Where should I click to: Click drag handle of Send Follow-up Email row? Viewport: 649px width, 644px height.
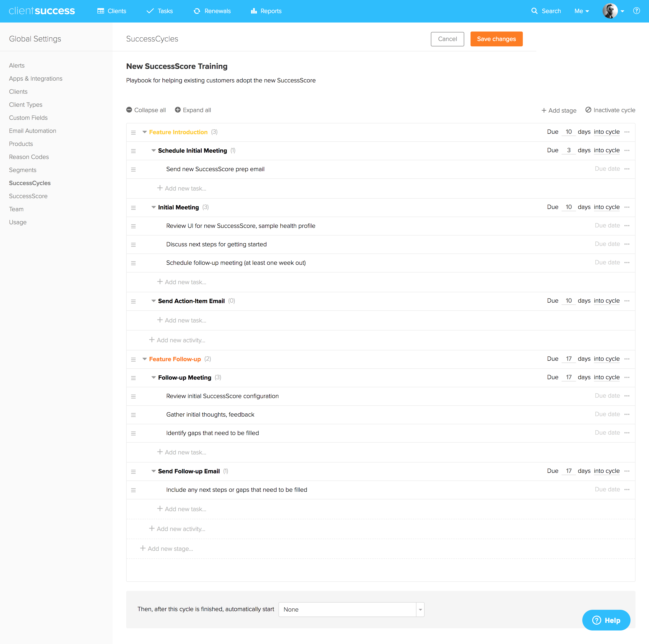[133, 472]
